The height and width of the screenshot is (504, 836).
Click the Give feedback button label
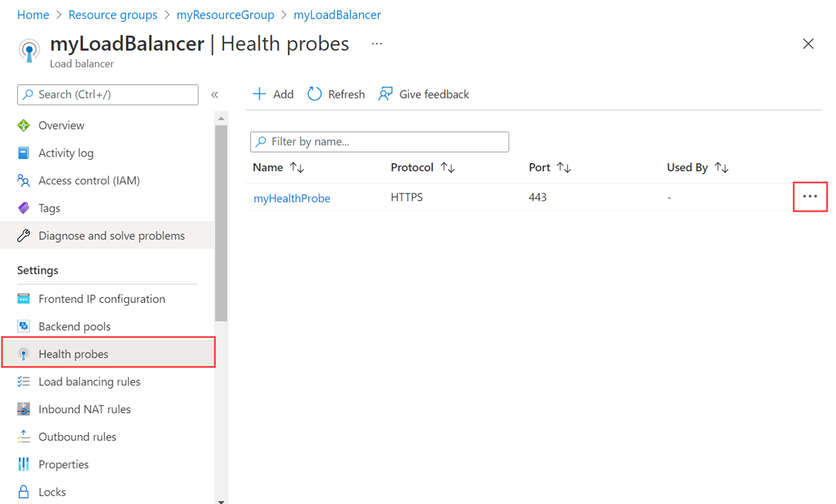(x=434, y=95)
